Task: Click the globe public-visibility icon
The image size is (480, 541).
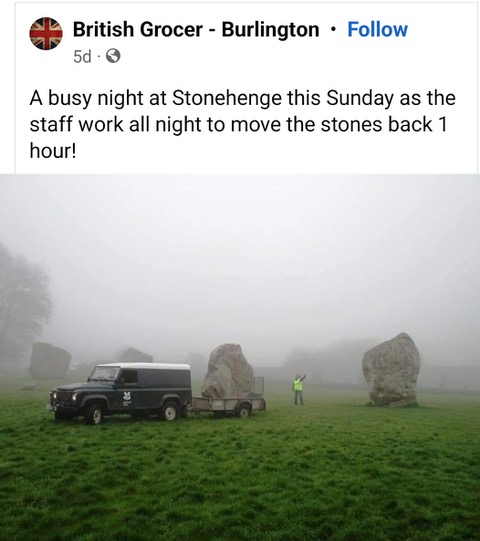Action: 113,56
